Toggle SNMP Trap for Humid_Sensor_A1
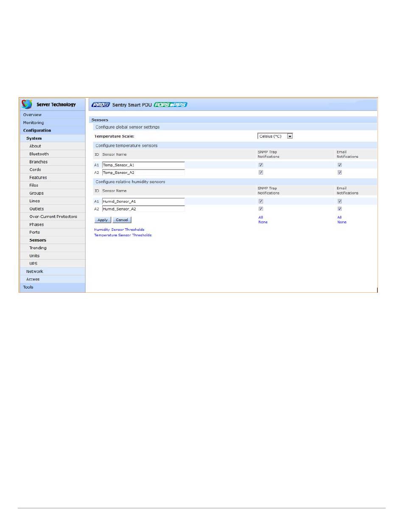The height and width of the screenshot is (532, 403). click(261, 202)
